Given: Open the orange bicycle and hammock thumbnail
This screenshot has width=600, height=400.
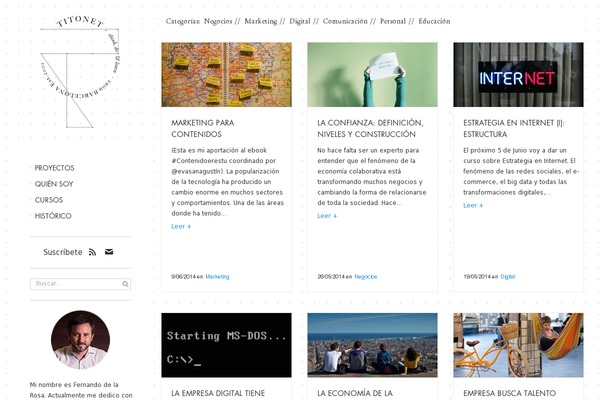Looking at the screenshot, I should pyautogui.click(x=518, y=345).
